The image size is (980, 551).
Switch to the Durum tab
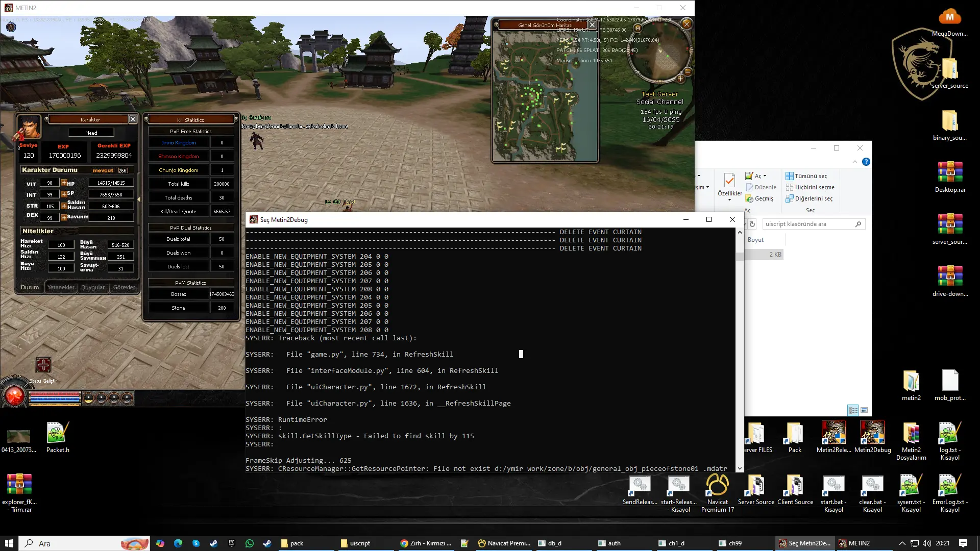[x=30, y=287]
